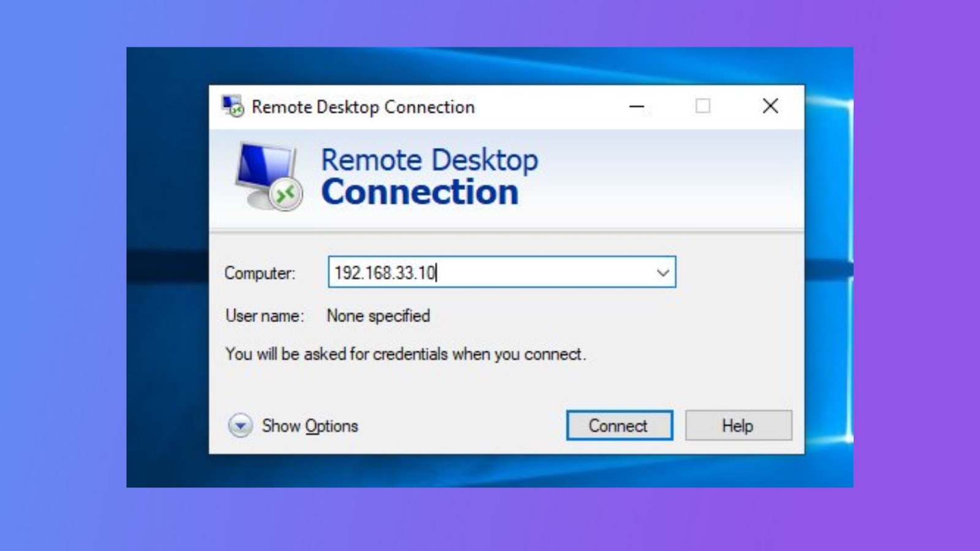Click the credentials prompt message text
Viewport: 980px width, 551px height.
tap(405, 354)
